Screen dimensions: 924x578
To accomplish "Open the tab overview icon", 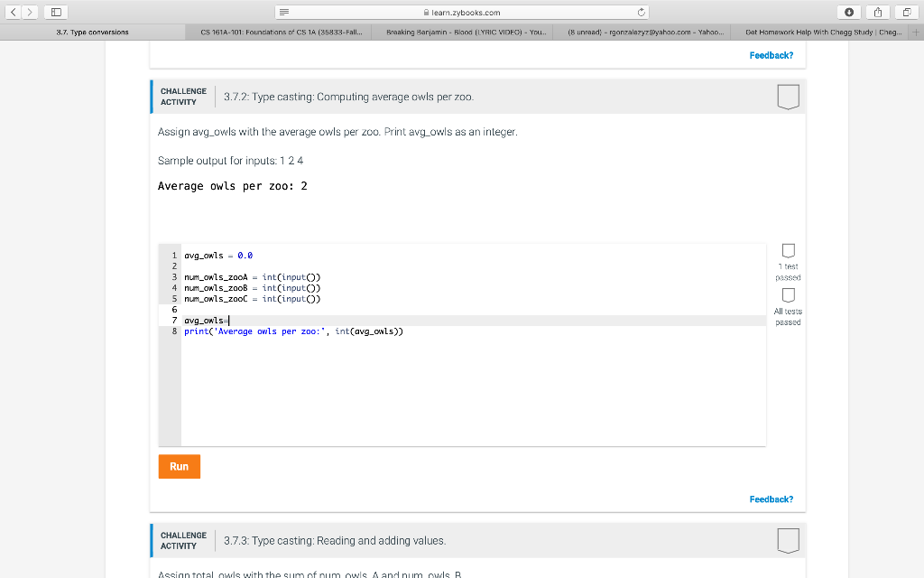I will pyautogui.click(x=904, y=13).
